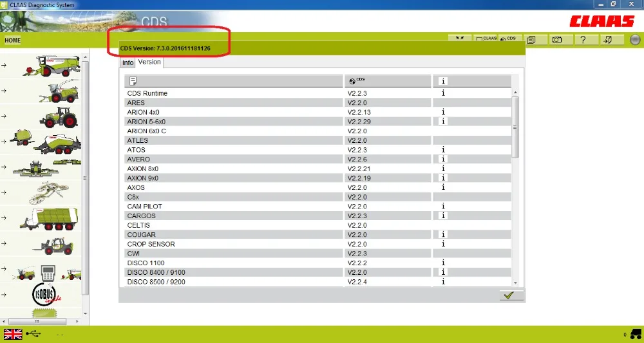
Task: Change language via the UK flag
Action: (x=13, y=334)
